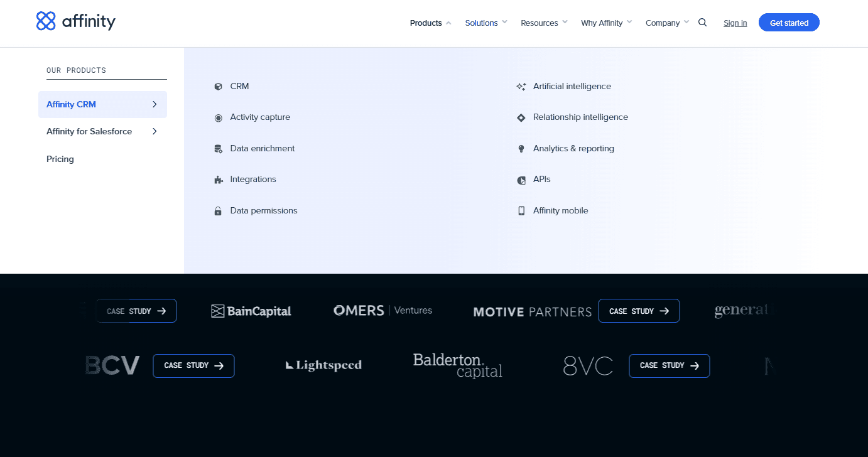This screenshot has height=457, width=868.
Task: Expand the Company dropdown
Action: pyautogui.click(x=667, y=23)
